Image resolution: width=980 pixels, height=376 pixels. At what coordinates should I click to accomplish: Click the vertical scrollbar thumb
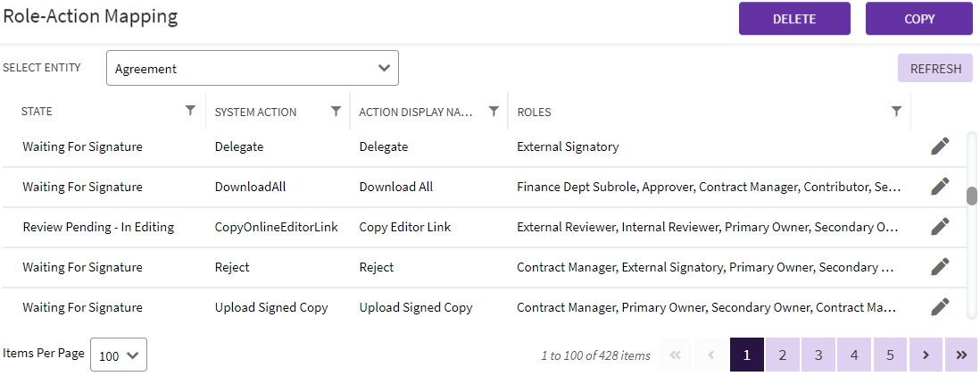point(972,196)
